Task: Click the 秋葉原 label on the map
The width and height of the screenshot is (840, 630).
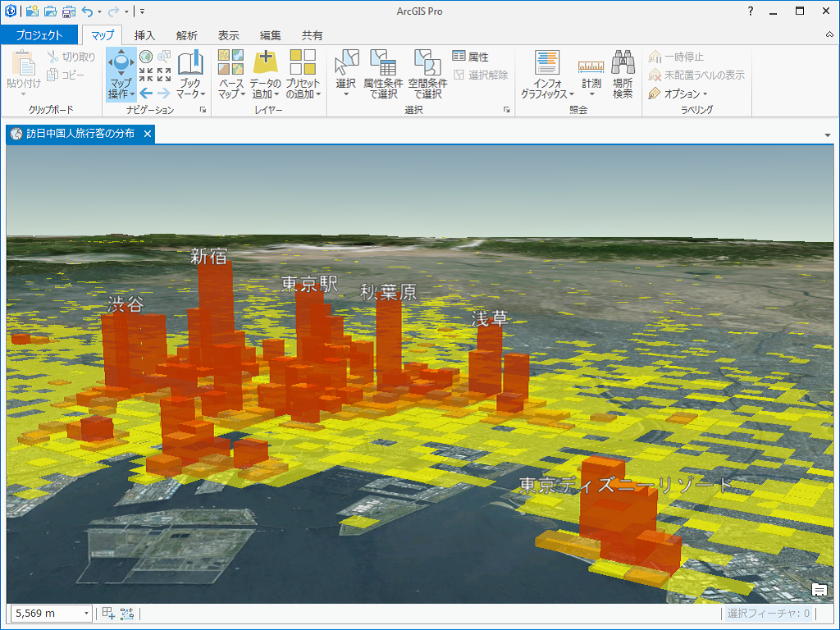Action: pos(388,292)
